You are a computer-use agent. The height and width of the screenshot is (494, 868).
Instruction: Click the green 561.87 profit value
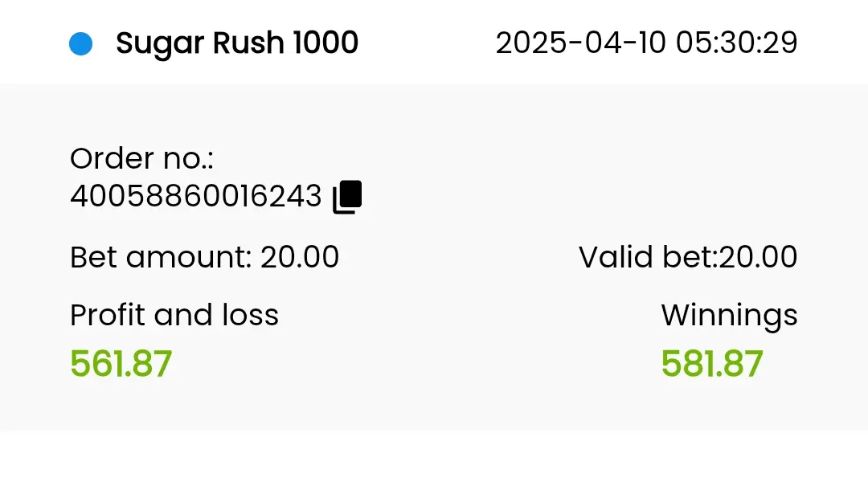[121, 363]
